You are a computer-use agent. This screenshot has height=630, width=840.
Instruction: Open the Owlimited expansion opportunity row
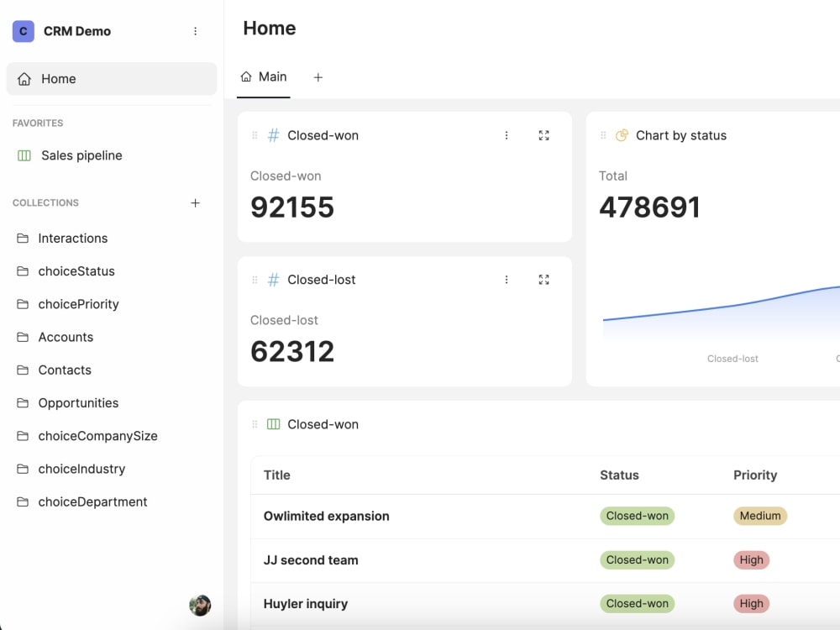[x=327, y=516]
